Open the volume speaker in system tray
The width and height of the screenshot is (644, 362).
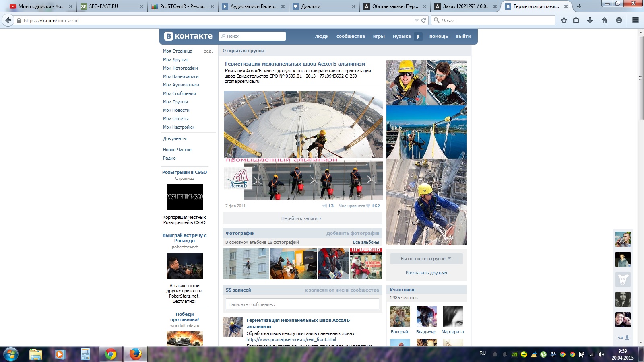pyautogui.click(x=601, y=354)
